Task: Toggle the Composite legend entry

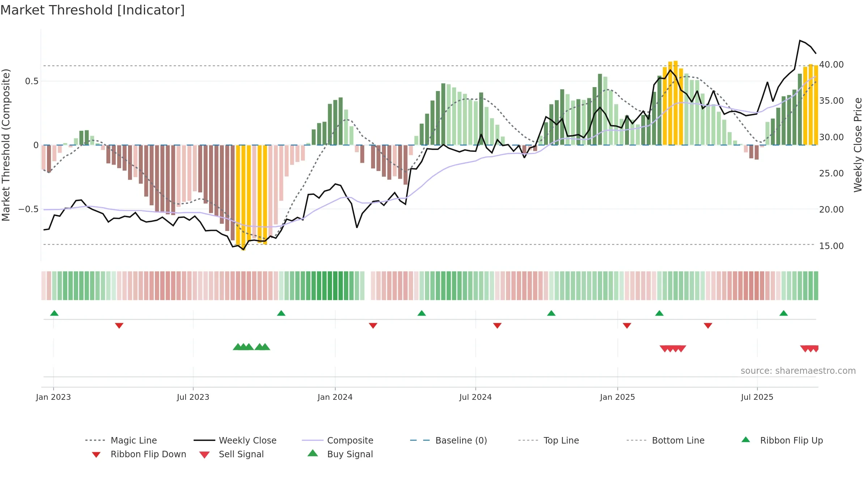Action: 337,440
